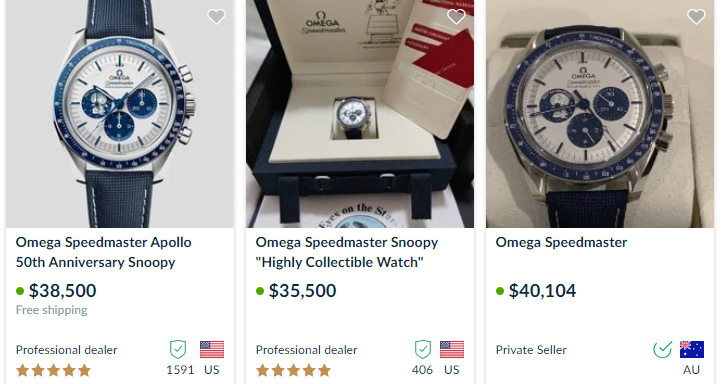Click five-star rating of first dealer

point(53,370)
